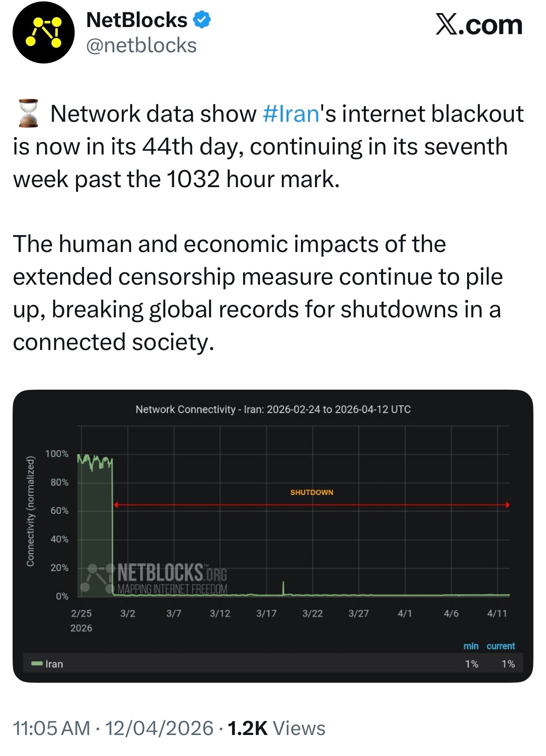This screenshot has width=546, height=756.
Task: Click the X.com logo text
Action: click(x=479, y=24)
